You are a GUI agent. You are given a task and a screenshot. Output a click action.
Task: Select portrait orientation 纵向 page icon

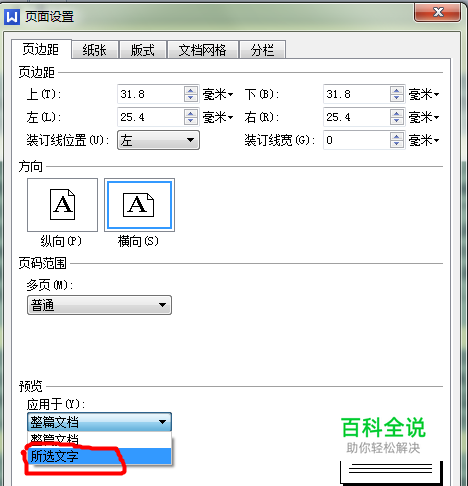pos(62,205)
